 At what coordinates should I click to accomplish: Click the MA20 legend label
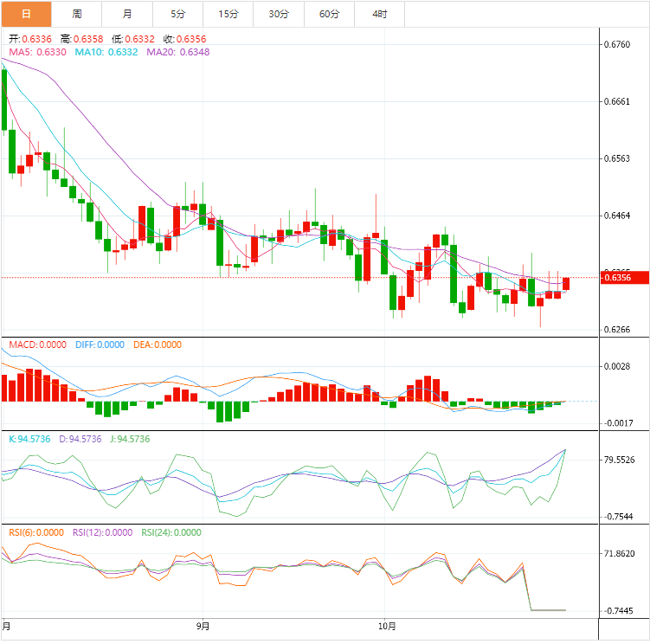178,52
